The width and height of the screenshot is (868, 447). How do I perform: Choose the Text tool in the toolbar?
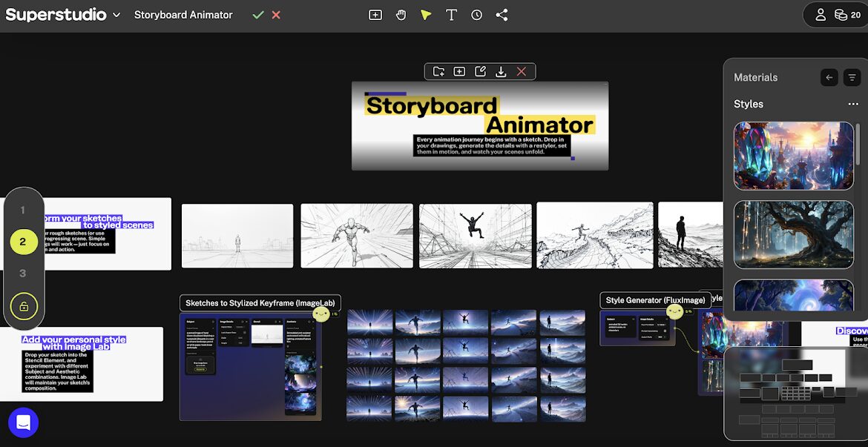point(451,15)
